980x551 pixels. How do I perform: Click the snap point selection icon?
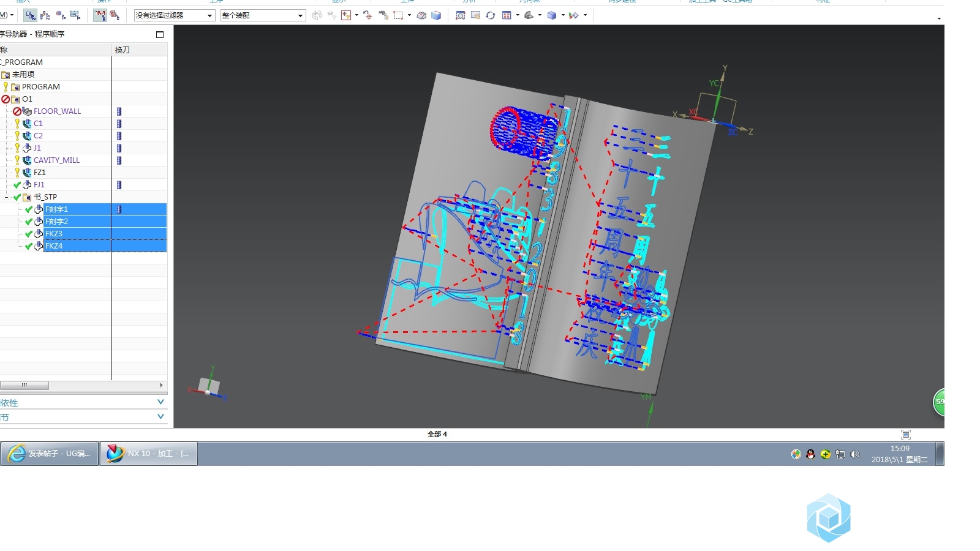click(x=346, y=15)
